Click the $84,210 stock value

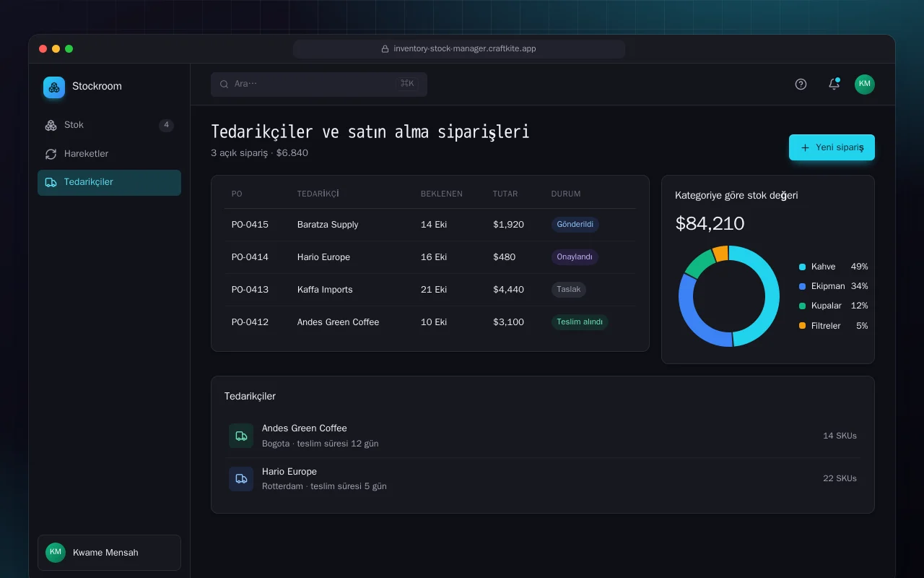click(x=710, y=223)
